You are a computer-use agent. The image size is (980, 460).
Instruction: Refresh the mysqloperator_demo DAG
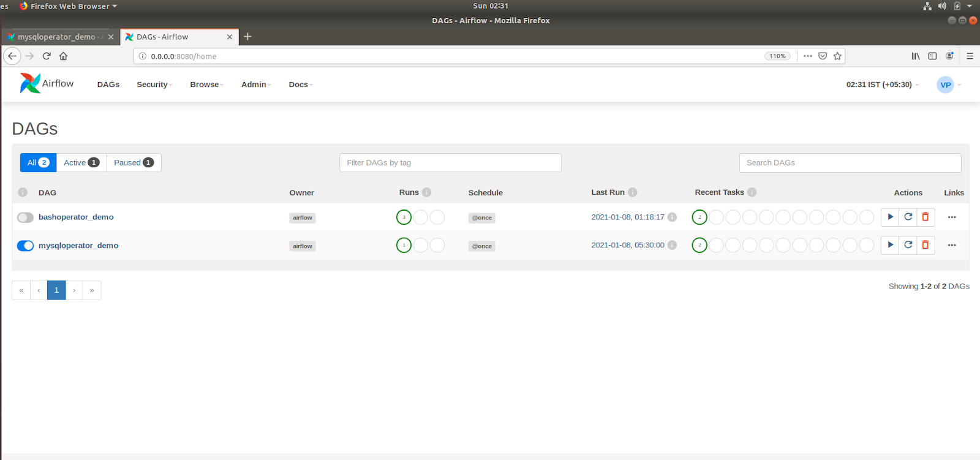(x=908, y=245)
